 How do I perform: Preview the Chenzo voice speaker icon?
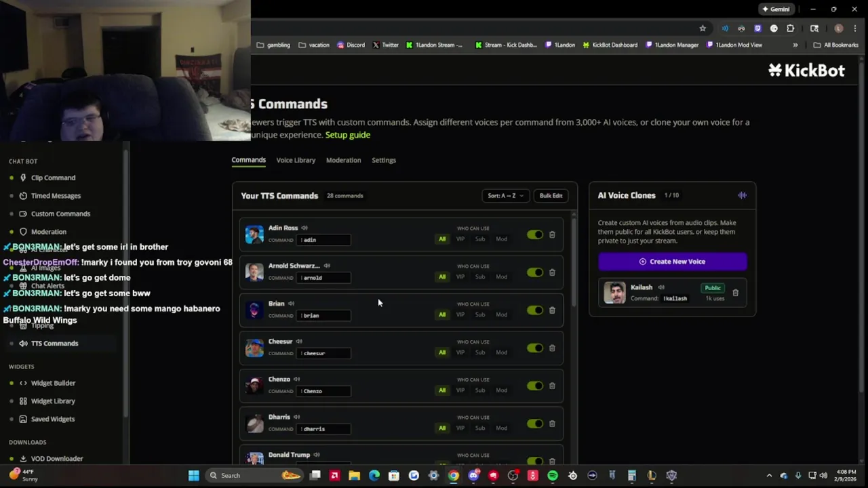tap(296, 380)
